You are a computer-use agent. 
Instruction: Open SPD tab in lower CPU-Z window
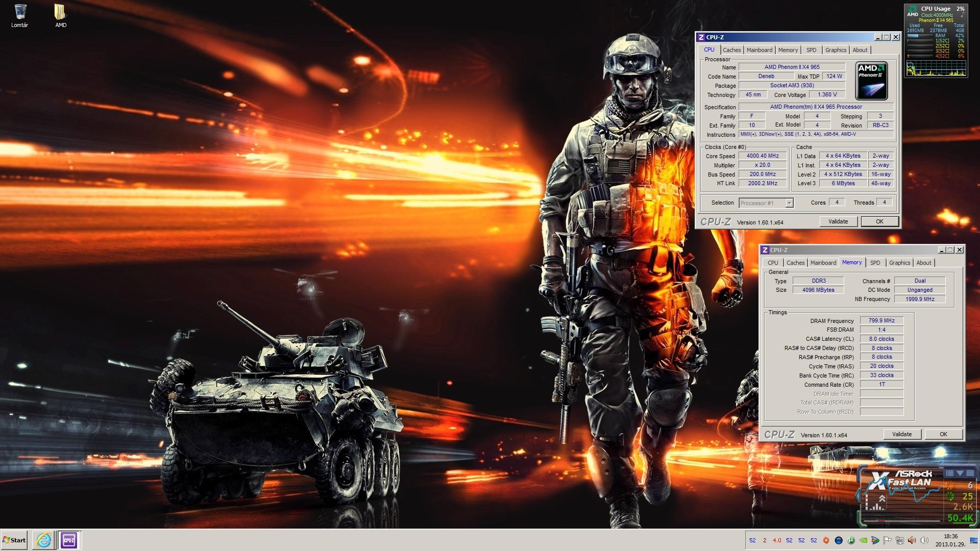(875, 263)
